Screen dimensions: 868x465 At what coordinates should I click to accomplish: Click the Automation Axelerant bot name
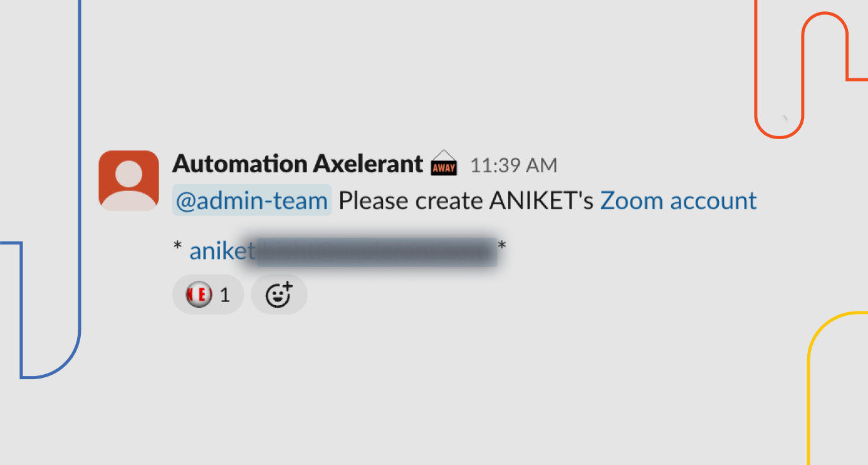tap(297, 164)
